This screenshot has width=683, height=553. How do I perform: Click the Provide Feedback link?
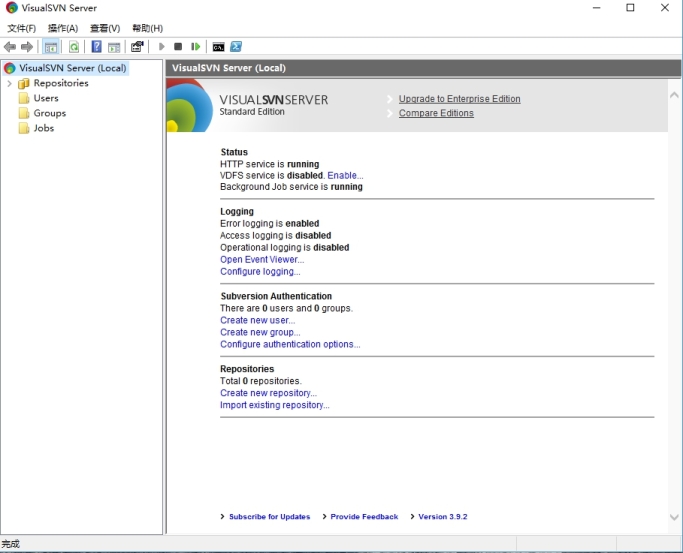tap(364, 517)
